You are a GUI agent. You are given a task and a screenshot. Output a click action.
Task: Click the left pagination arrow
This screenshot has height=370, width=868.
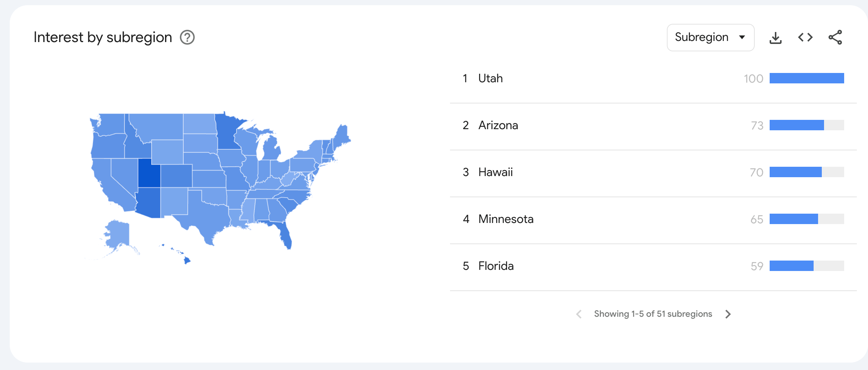[579, 314]
